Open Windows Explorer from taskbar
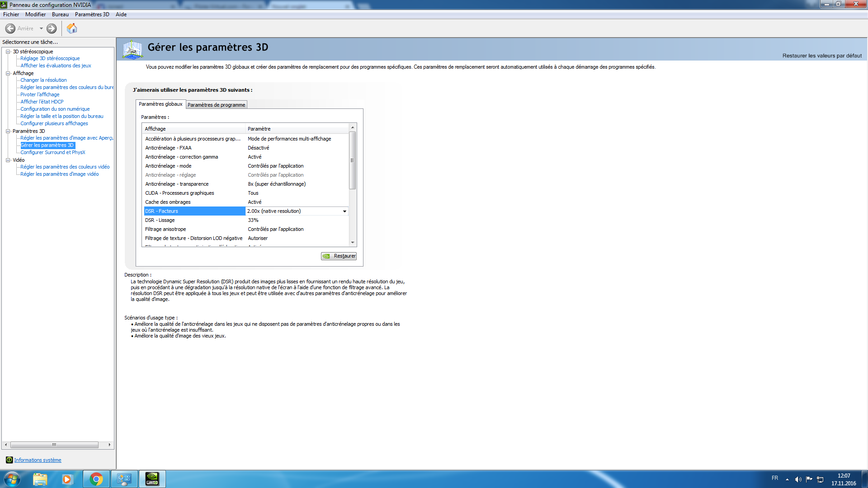Viewport: 868px width, 488px height. (40, 479)
